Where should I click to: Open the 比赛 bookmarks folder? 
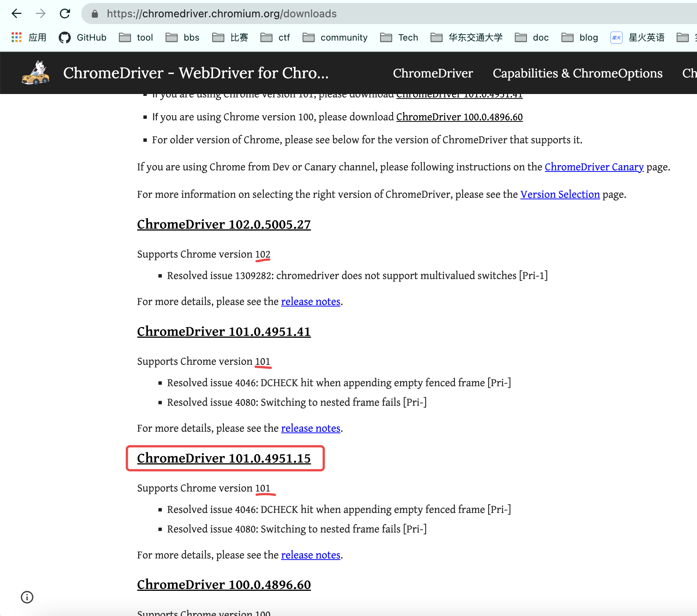click(230, 37)
